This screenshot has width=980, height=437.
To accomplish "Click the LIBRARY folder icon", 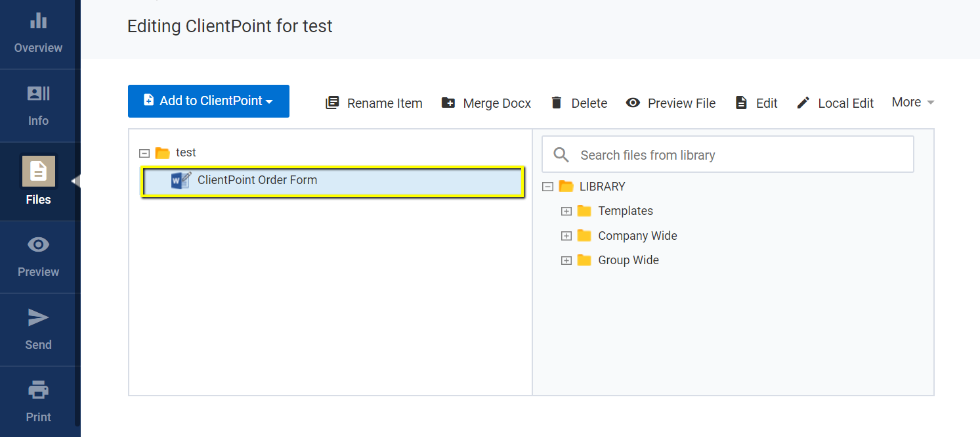I will 566,187.
